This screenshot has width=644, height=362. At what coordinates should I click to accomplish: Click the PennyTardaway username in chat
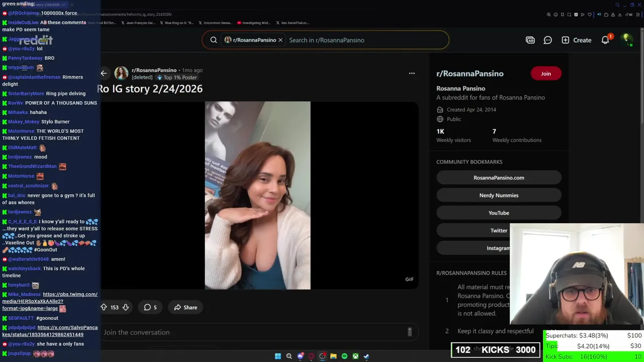coord(25,58)
